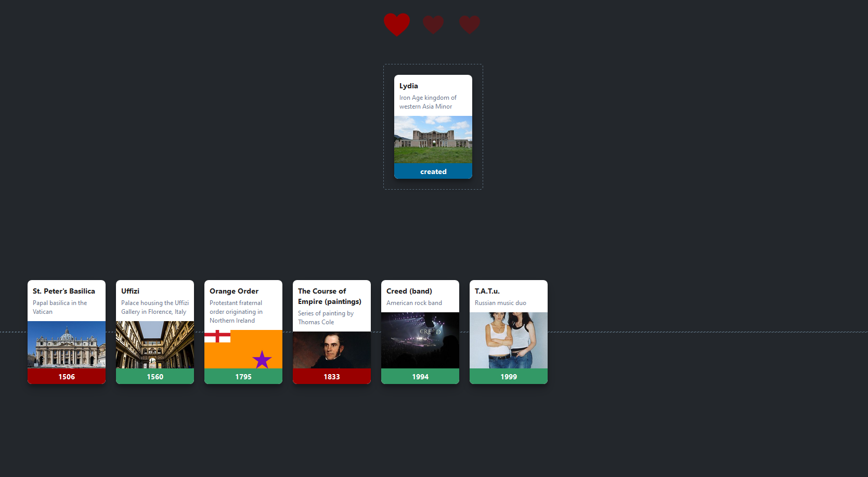This screenshot has width=868, height=477.
Task: Click the 1999 year label
Action: tap(509, 377)
